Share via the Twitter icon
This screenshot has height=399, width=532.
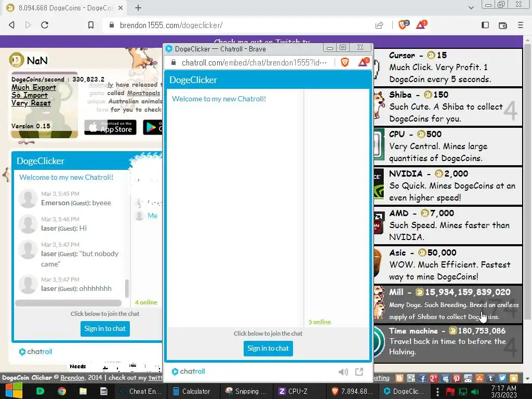point(502,378)
